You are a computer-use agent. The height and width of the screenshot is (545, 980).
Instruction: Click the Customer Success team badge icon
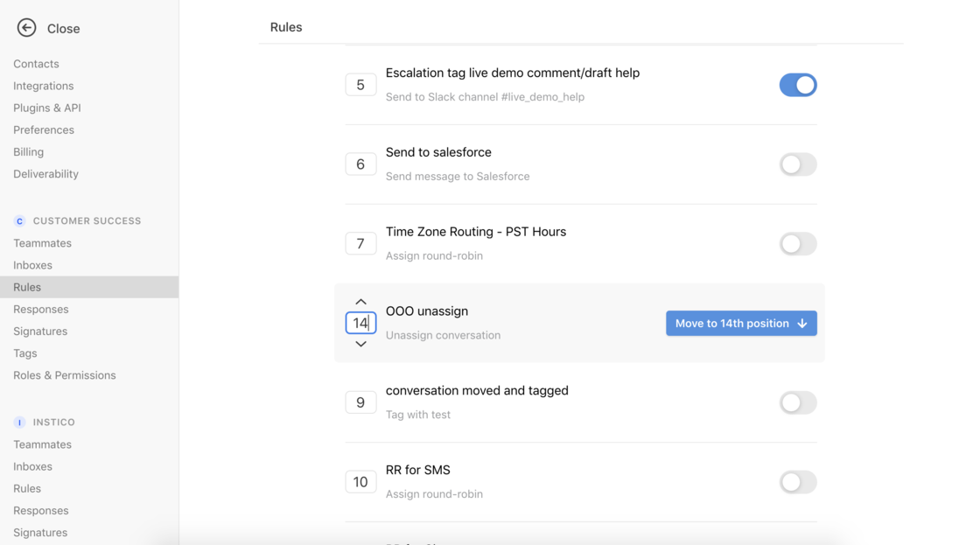tap(19, 221)
